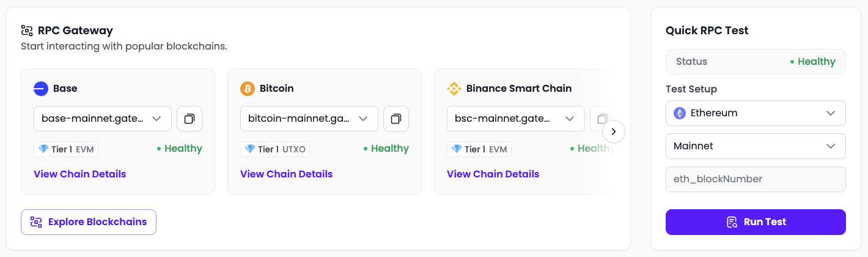
Task: Copy the Base mainnet endpoint URL
Action: [x=189, y=119]
